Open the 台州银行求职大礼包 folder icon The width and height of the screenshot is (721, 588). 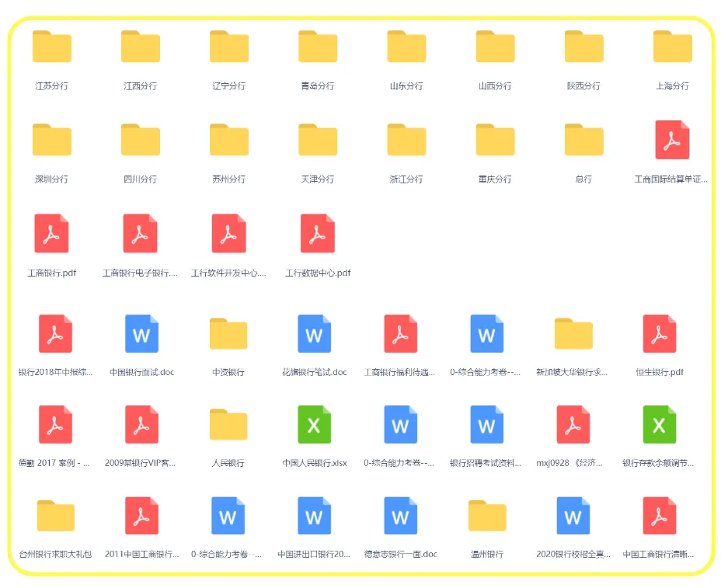[56, 516]
